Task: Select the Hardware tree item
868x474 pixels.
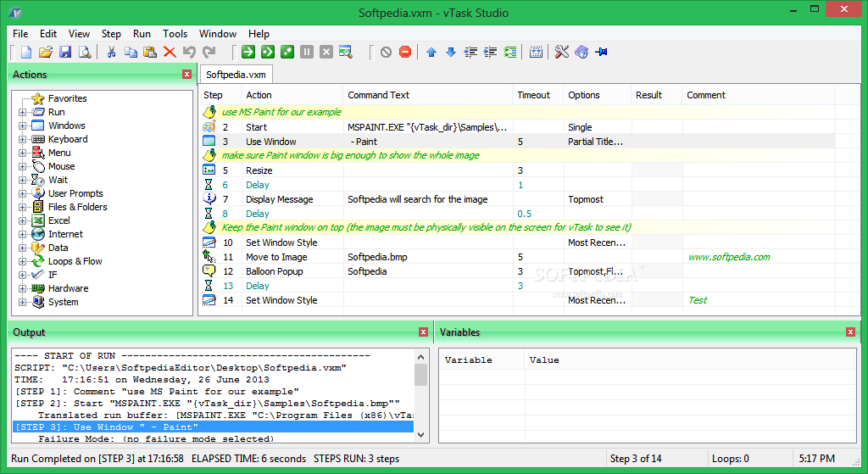Action: pos(68,288)
